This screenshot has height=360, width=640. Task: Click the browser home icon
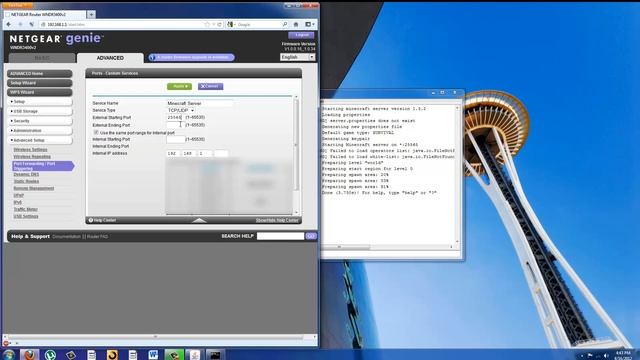pos(296,24)
